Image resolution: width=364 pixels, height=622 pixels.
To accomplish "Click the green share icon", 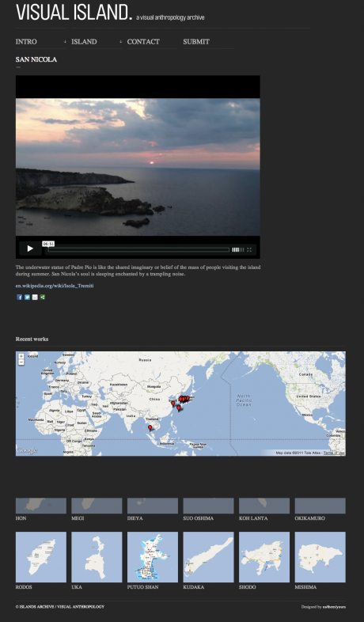I will [x=43, y=297].
